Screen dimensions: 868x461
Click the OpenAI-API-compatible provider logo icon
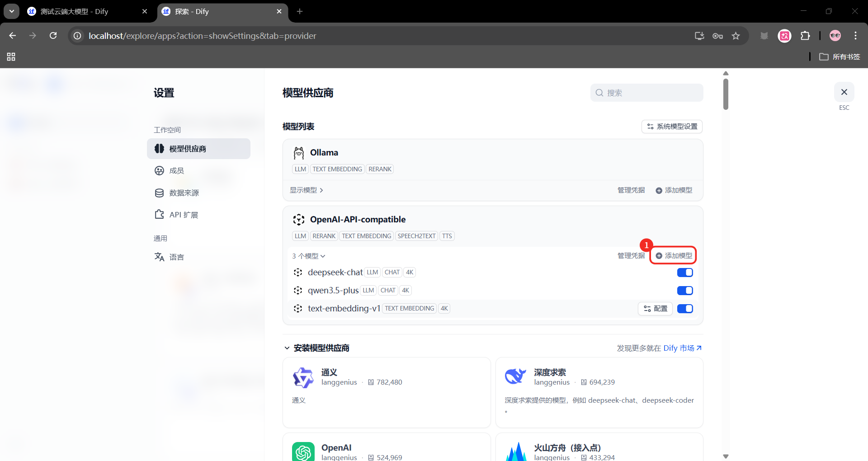(299, 220)
